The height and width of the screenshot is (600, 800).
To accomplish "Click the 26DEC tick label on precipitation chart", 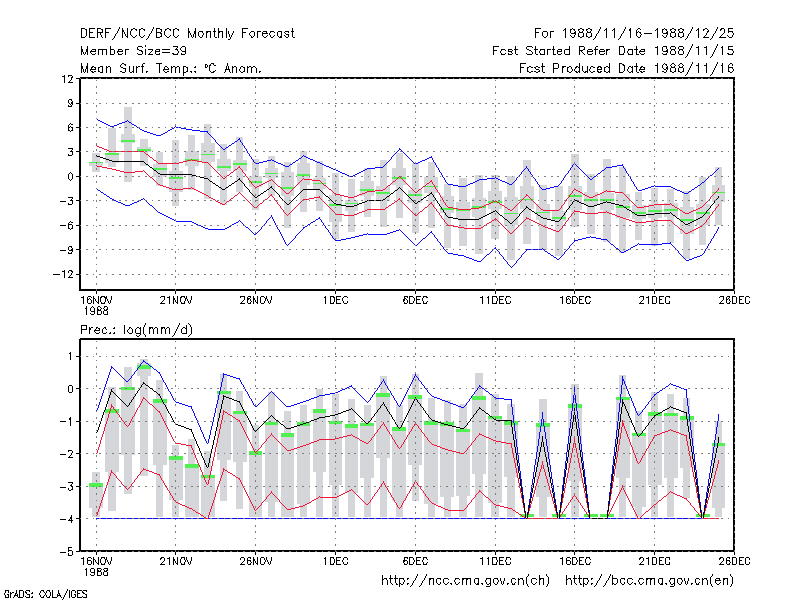I will (734, 561).
